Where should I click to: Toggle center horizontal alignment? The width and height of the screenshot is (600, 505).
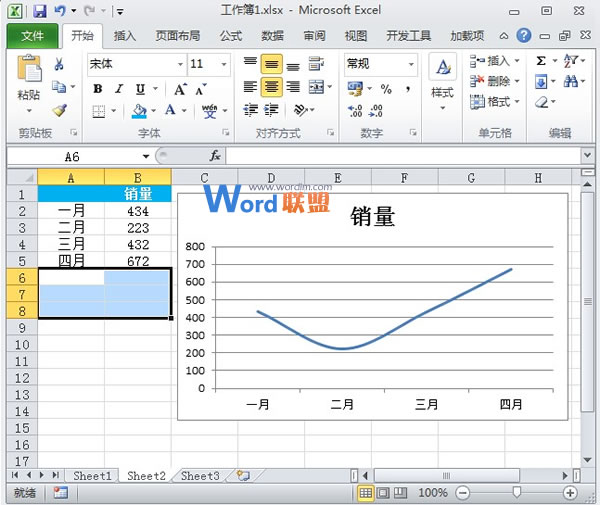(272, 87)
